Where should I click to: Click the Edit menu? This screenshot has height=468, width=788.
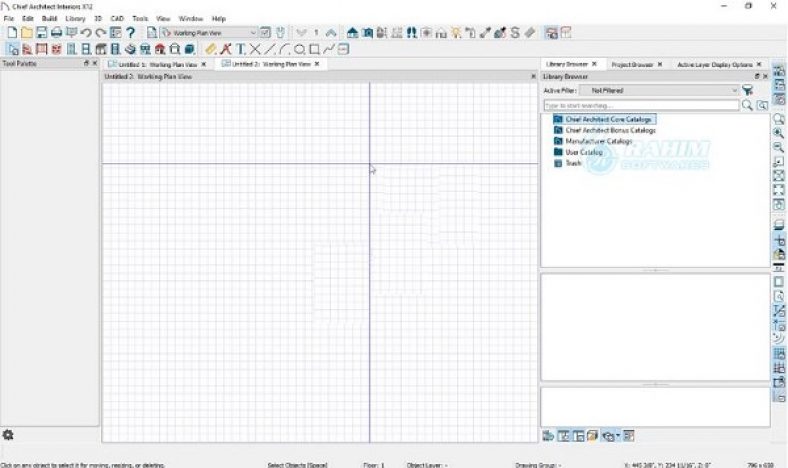tap(28, 19)
